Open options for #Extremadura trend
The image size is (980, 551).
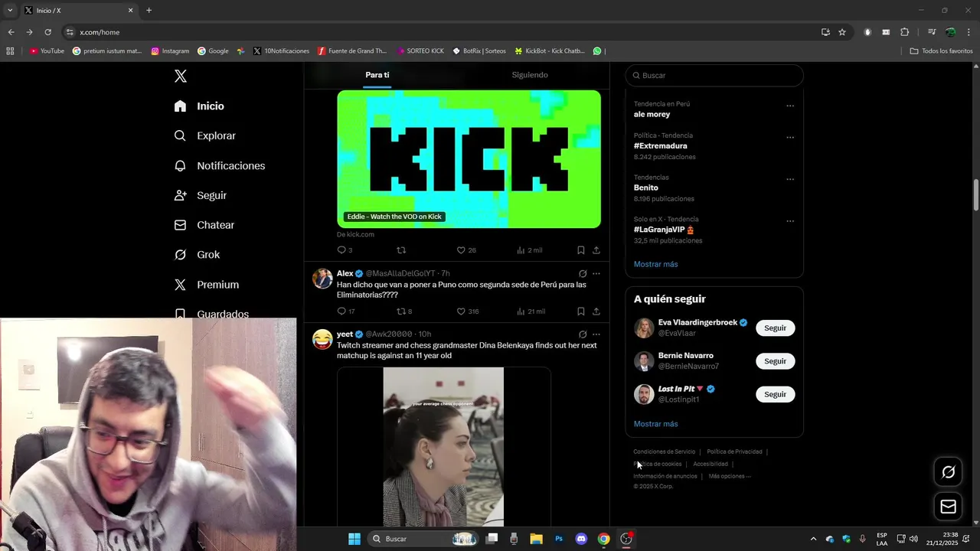pos(790,138)
